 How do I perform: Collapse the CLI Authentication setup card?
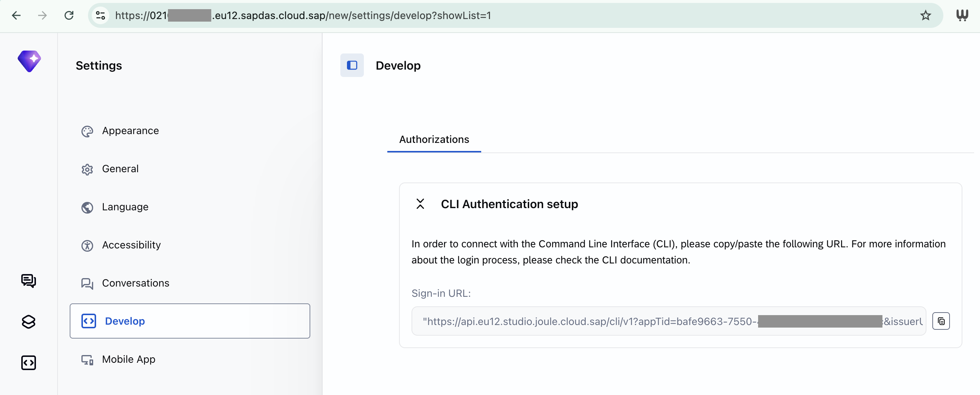(x=420, y=204)
